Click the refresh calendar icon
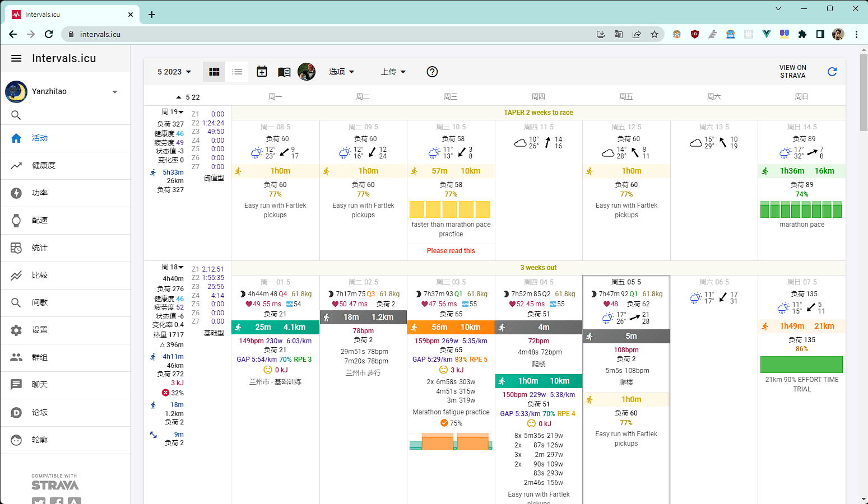Image resolution: width=868 pixels, height=504 pixels. 832,72
